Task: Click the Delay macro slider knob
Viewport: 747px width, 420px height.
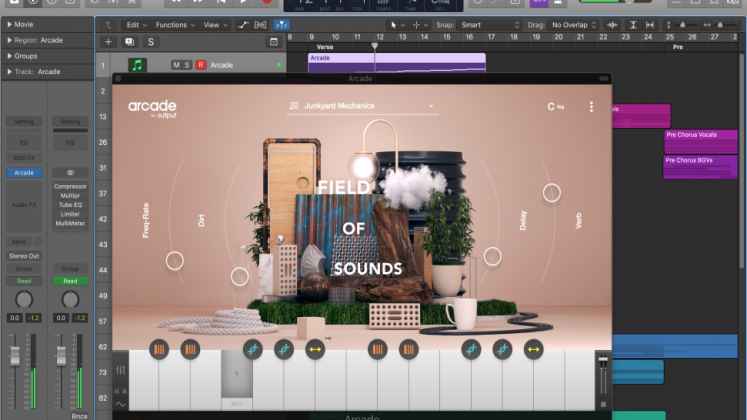Action: click(x=549, y=191)
